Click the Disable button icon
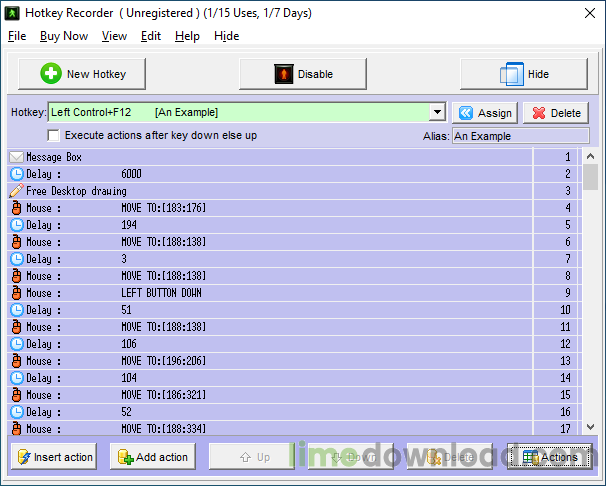The image size is (606, 486). tap(284, 74)
